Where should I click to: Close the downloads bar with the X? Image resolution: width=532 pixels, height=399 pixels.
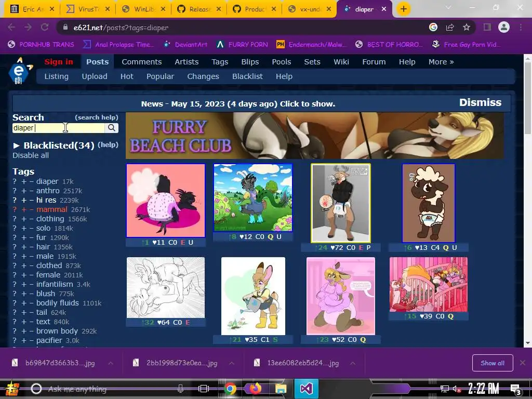click(x=523, y=363)
